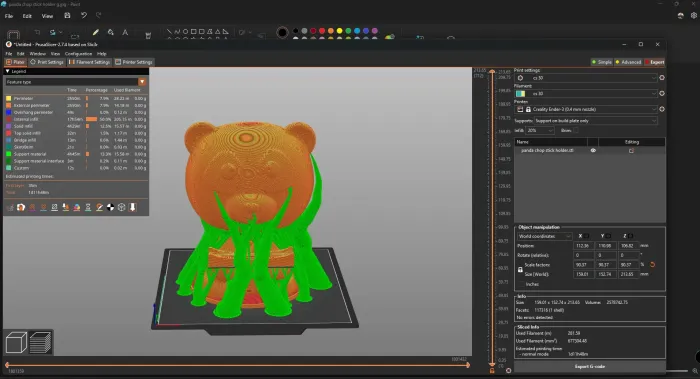
Task: Click the downward arrow icon in legend toolbar
Action: 133,207
